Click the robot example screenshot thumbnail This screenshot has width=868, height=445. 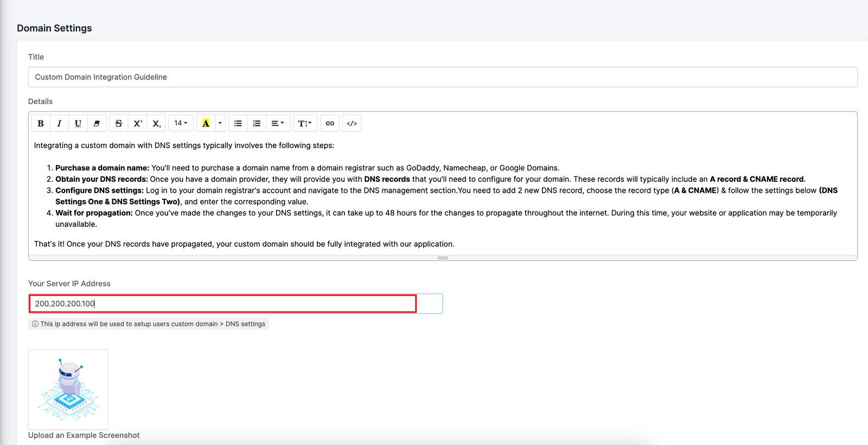click(x=68, y=389)
